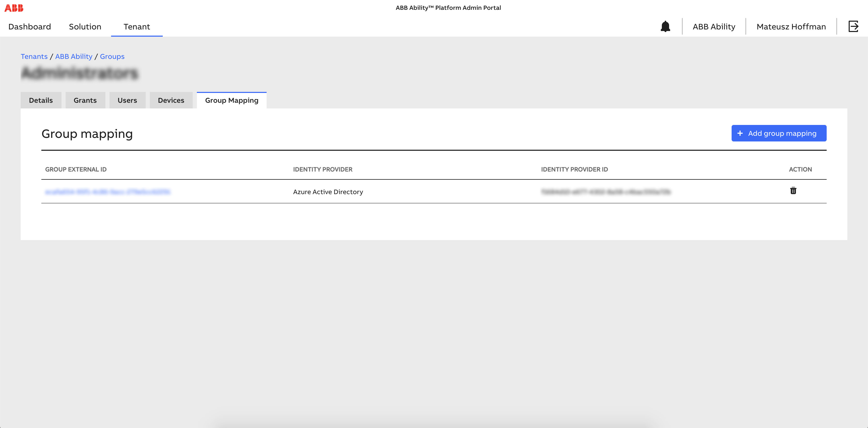Switch to the Grants tab
The height and width of the screenshot is (428, 868).
[x=85, y=100]
